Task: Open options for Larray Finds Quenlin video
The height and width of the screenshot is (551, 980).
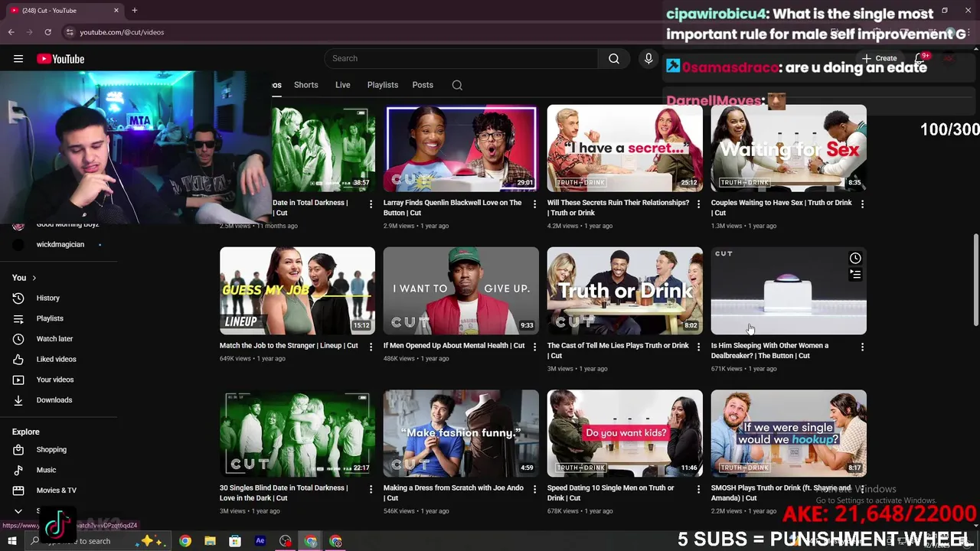Action: pyautogui.click(x=534, y=204)
